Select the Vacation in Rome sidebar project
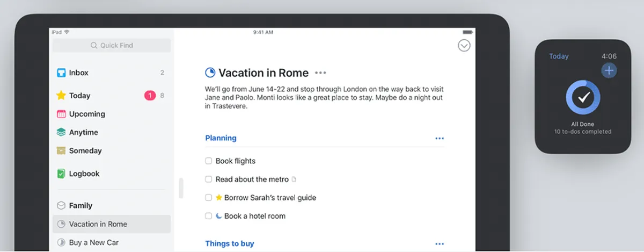Screen dimensions: 644x252 point(112,224)
